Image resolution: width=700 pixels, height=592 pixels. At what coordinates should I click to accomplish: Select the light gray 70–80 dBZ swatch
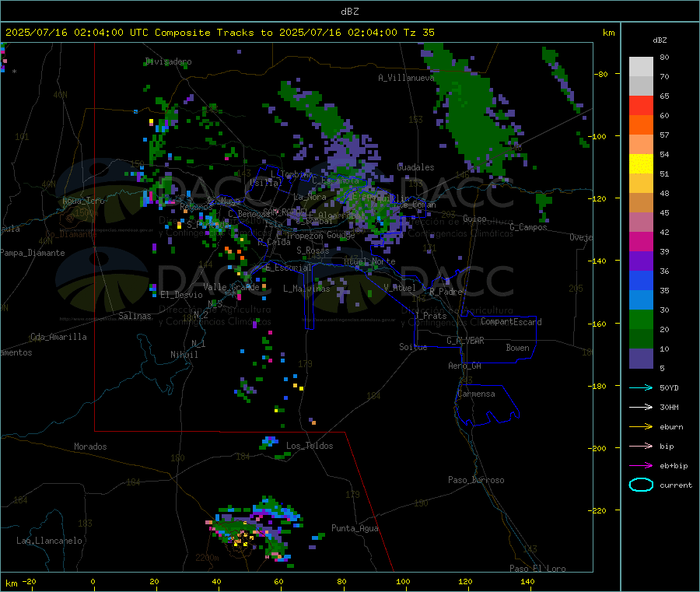(x=641, y=67)
